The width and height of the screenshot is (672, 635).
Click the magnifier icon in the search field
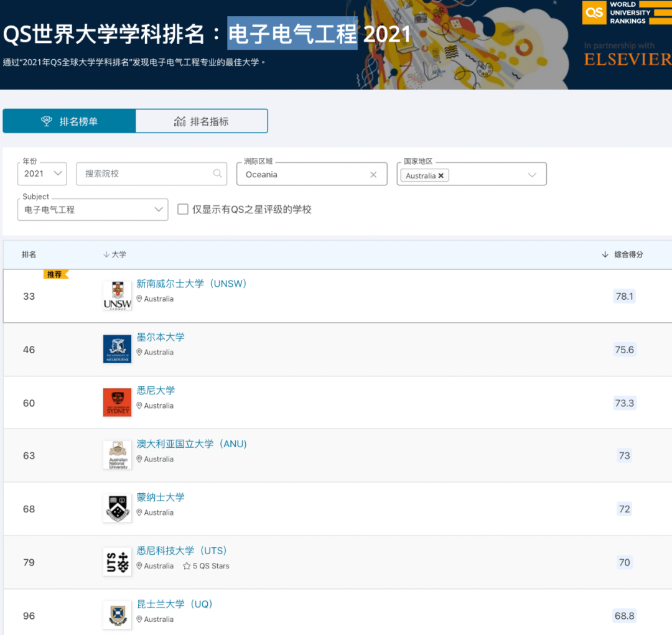tap(217, 174)
